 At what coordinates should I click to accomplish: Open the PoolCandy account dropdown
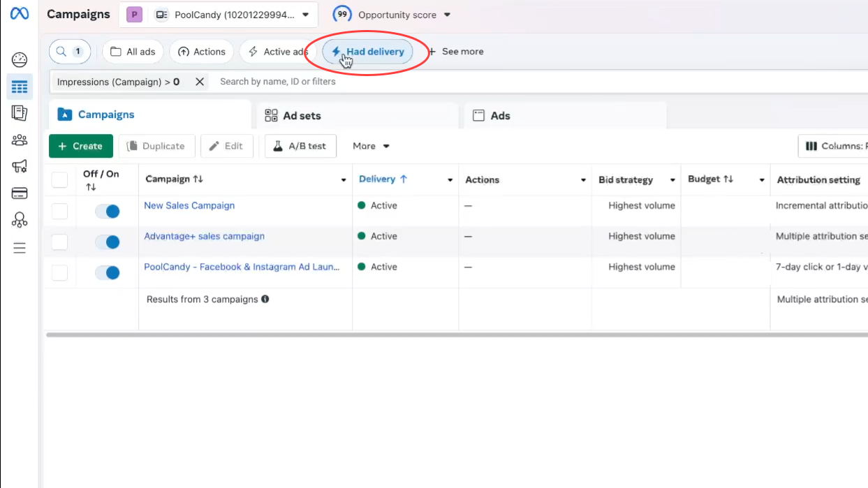click(218, 15)
